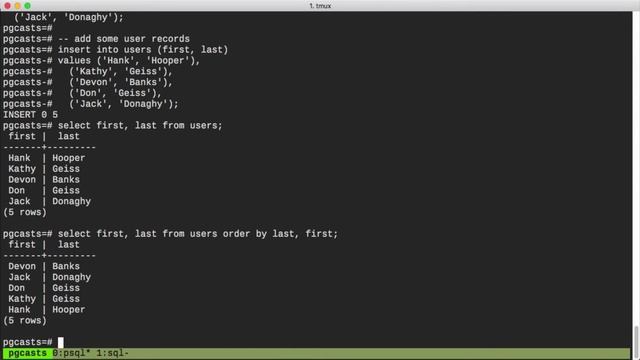Click 'first' header of sorted result table
This screenshot has width=640, height=360.
(22, 245)
